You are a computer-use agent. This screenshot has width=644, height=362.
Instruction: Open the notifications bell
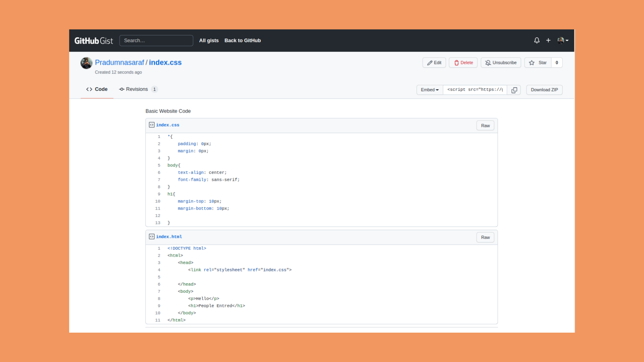(x=537, y=41)
